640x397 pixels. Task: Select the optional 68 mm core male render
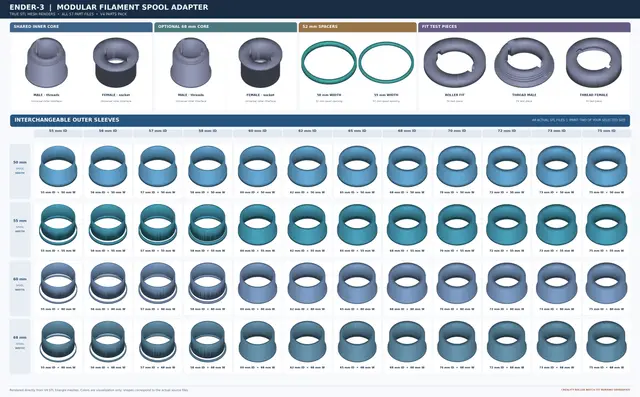[x=191, y=62]
